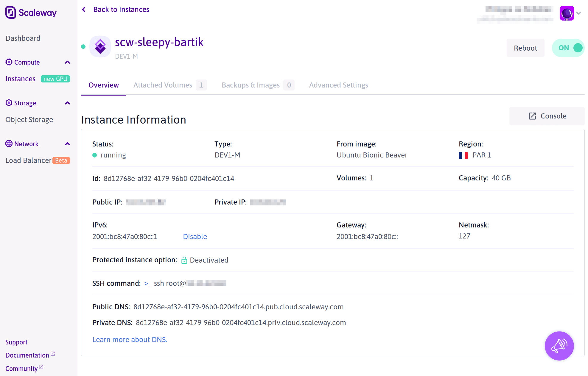This screenshot has width=588, height=376.
Task: Open Dashboard from sidebar
Action: coord(23,38)
